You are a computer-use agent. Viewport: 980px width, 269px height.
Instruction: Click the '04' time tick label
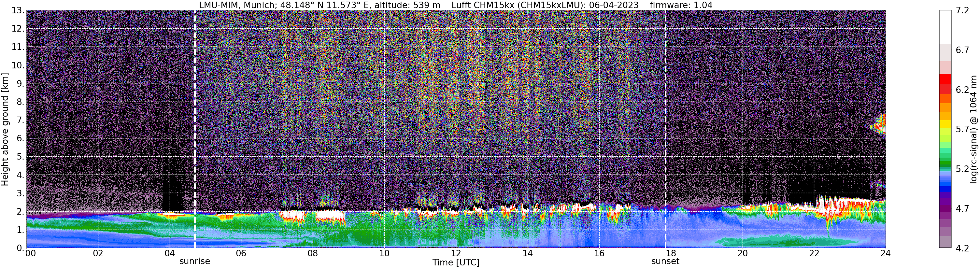(169, 253)
